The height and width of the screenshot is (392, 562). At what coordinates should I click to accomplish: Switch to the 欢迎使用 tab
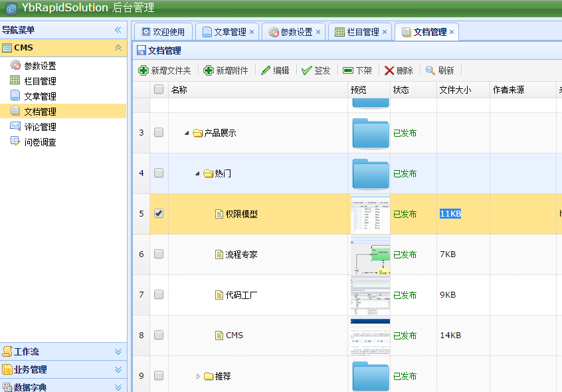163,32
